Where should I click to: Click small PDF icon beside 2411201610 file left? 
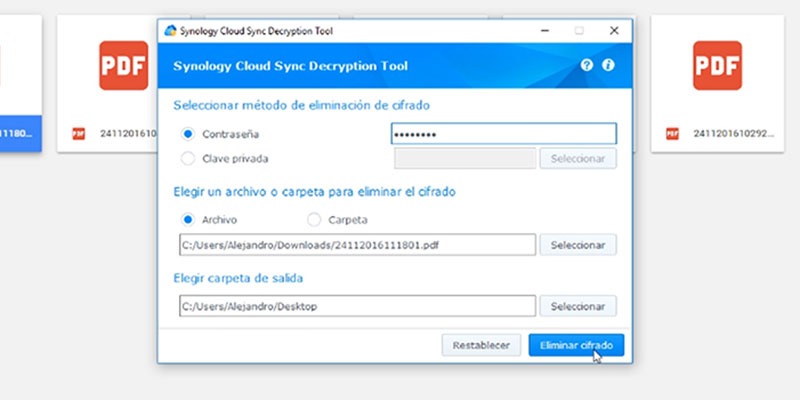point(79,134)
